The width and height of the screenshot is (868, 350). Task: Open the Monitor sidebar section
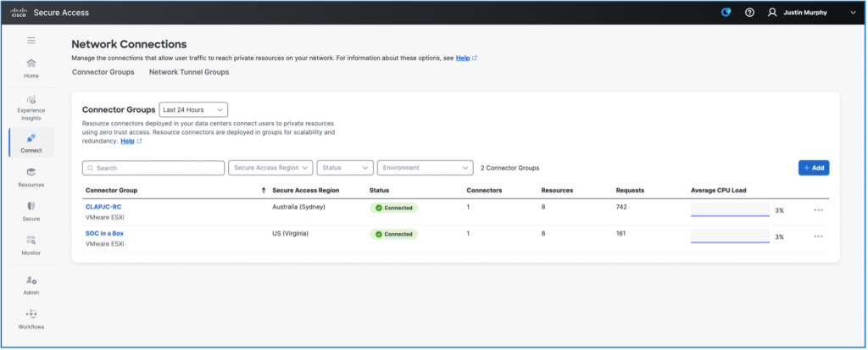[x=31, y=245]
